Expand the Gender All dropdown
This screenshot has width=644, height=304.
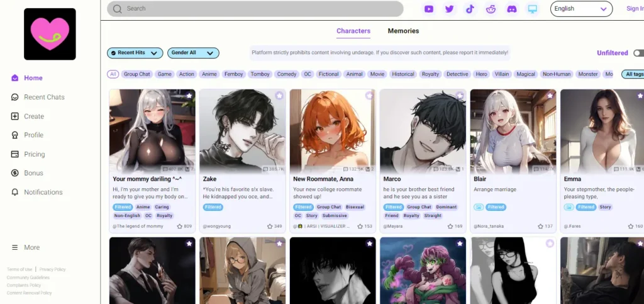(x=193, y=53)
